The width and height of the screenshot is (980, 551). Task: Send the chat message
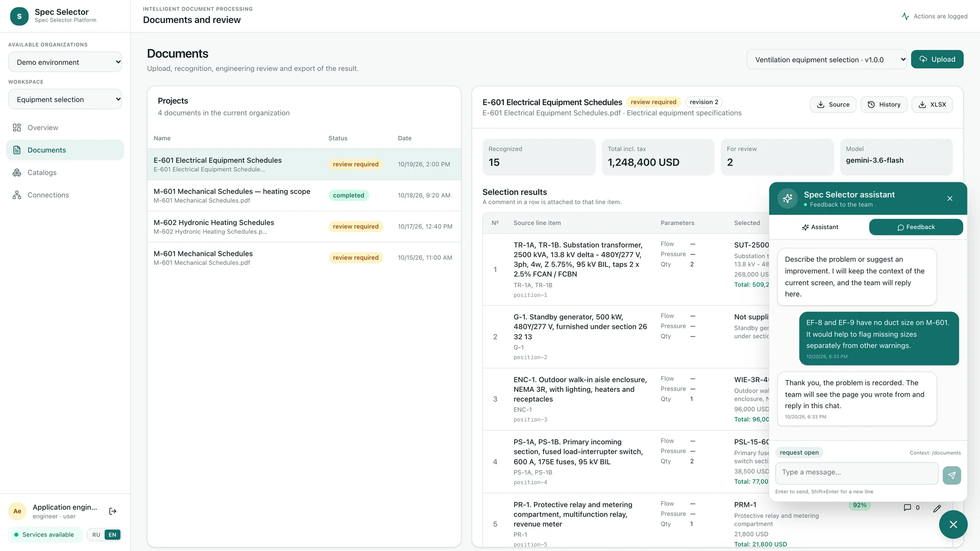[951, 475]
